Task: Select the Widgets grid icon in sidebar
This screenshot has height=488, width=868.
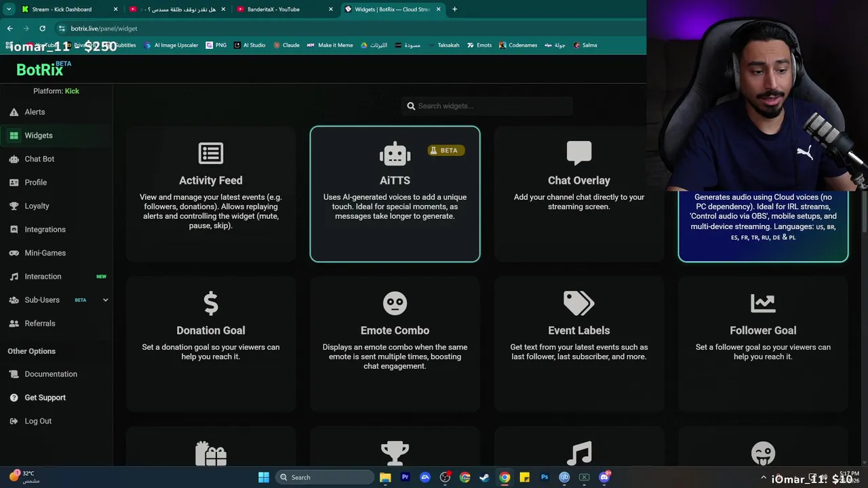Action: [x=14, y=136]
